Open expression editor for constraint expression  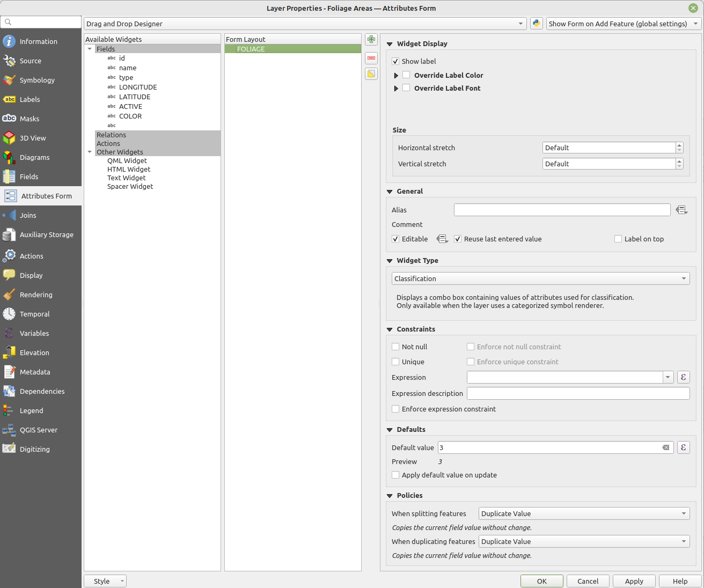point(683,377)
